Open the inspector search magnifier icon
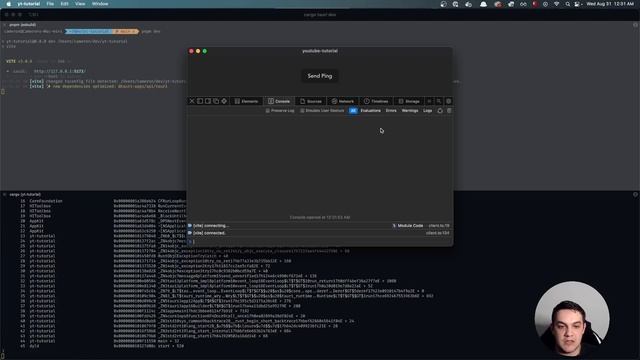This screenshot has height=360, width=640. pyautogui.click(x=439, y=101)
